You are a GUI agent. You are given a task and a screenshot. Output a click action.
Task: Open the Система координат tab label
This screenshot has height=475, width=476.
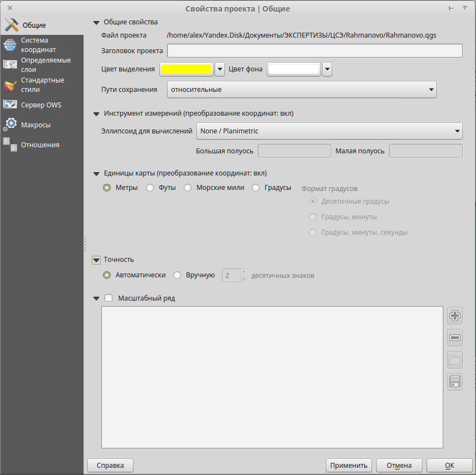pyautogui.click(x=38, y=45)
